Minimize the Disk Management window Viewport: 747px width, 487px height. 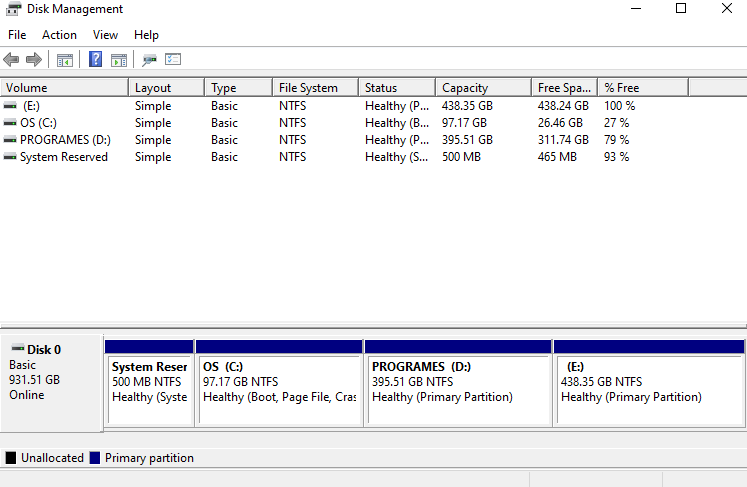[x=636, y=9]
